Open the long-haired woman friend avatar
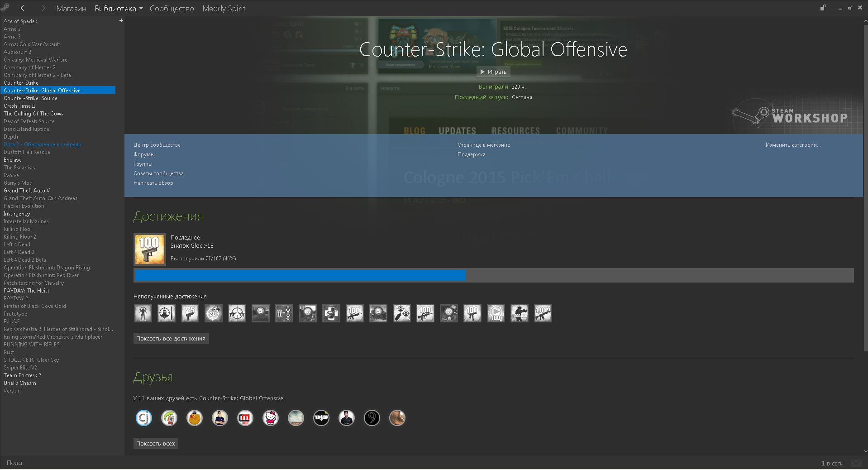 pos(397,418)
